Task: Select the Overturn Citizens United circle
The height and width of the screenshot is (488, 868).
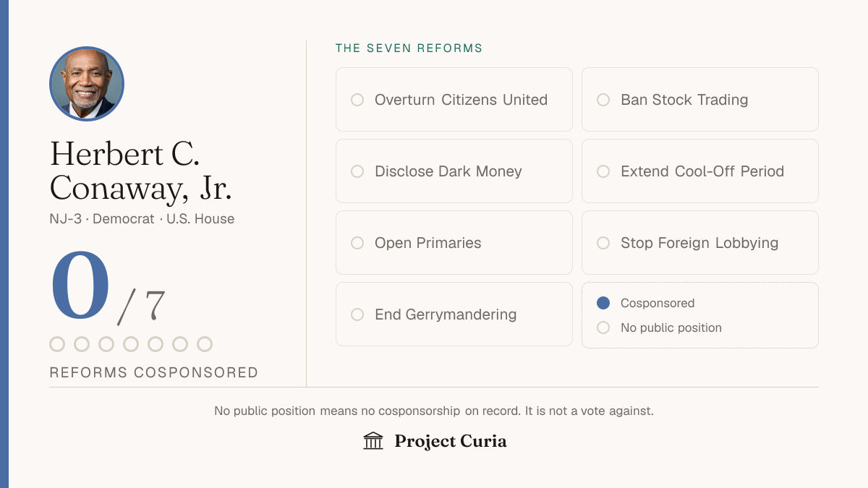Action: (x=357, y=100)
